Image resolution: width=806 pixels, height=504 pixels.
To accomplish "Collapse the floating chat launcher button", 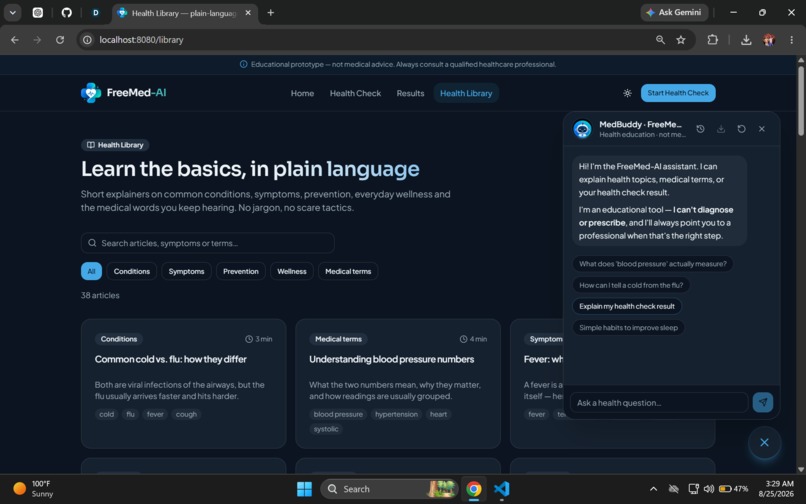I will 764,442.
